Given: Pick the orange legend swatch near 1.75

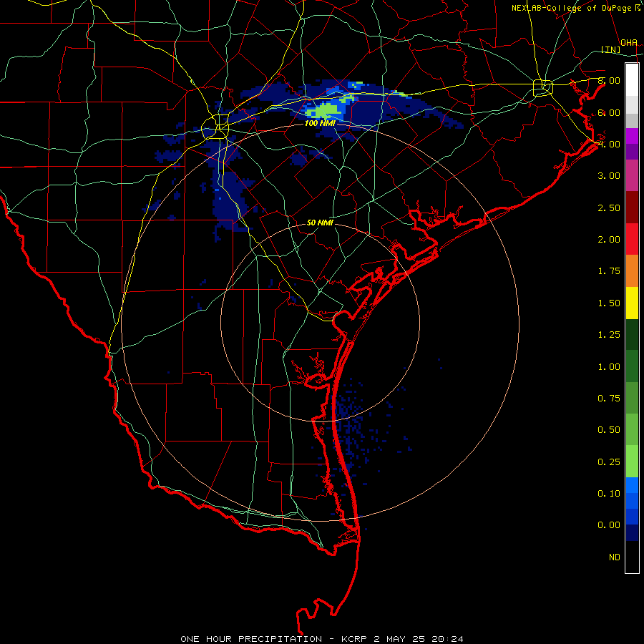Looking at the screenshot, I should [x=632, y=270].
